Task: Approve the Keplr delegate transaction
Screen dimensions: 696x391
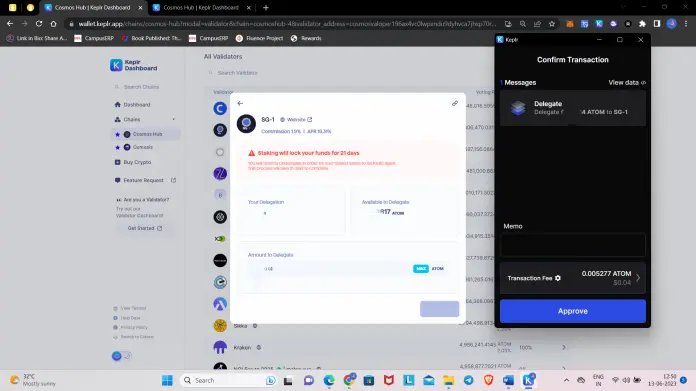Action: [573, 311]
